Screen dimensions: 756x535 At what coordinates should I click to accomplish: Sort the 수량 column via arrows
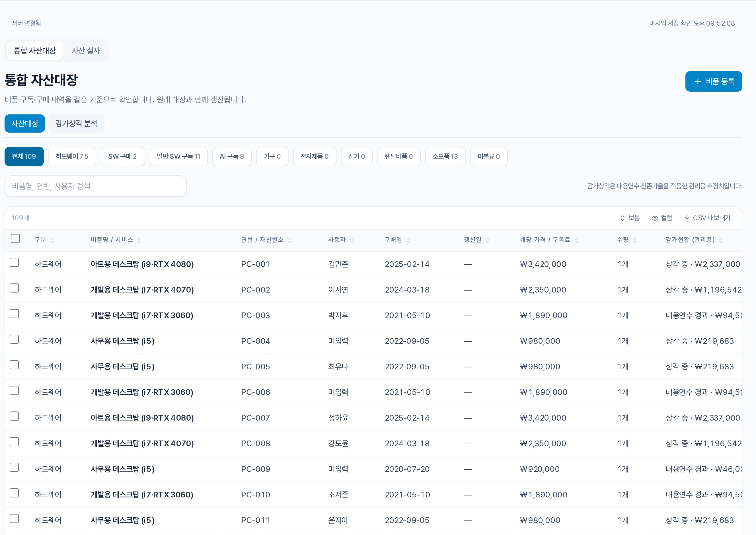(635, 240)
